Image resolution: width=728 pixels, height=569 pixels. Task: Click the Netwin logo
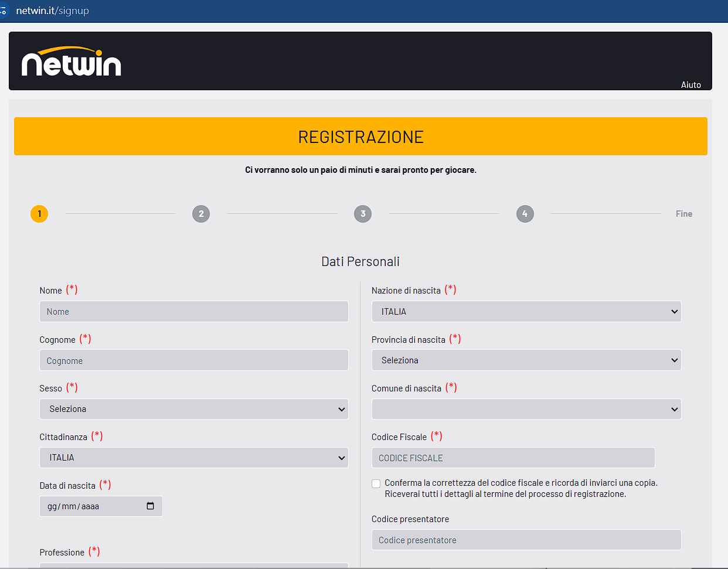click(71, 62)
